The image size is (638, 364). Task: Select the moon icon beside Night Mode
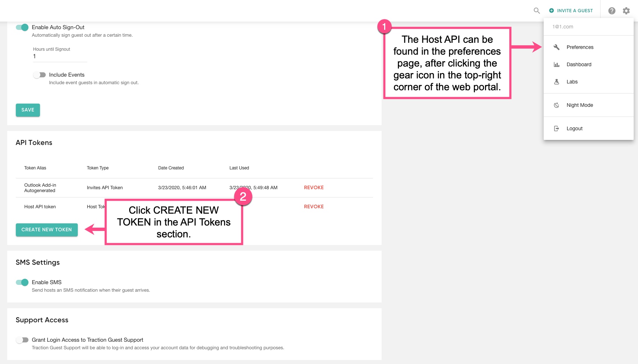pos(556,105)
